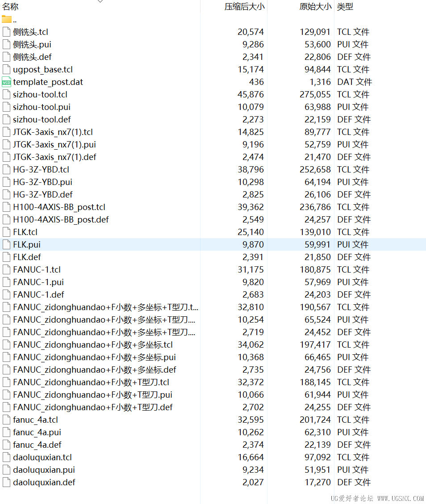
Task: Select the file FLK.tcl
Action: tap(25, 232)
